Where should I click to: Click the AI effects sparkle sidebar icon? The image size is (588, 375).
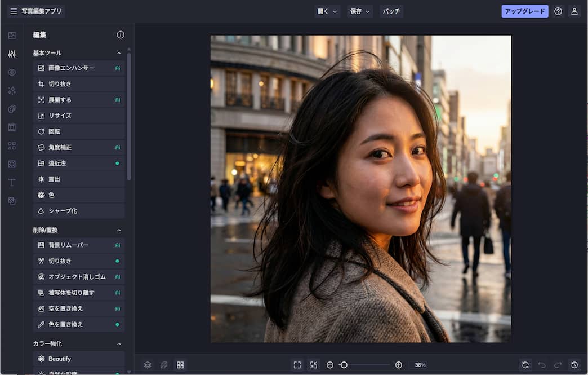[x=12, y=91]
